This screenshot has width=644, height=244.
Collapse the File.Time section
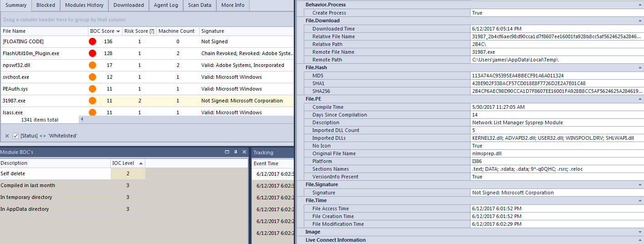pos(640,200)
